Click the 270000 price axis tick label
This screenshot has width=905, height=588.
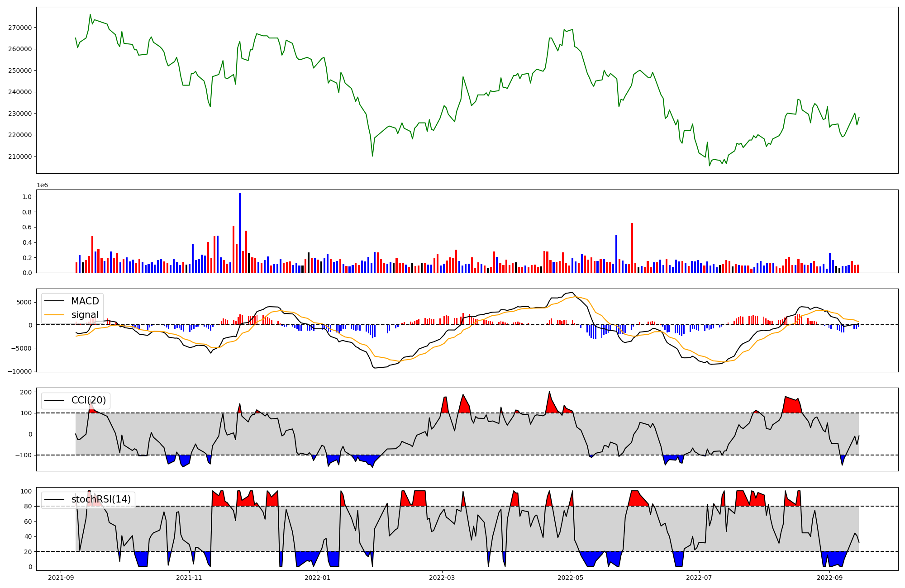(x=20, y=28)
